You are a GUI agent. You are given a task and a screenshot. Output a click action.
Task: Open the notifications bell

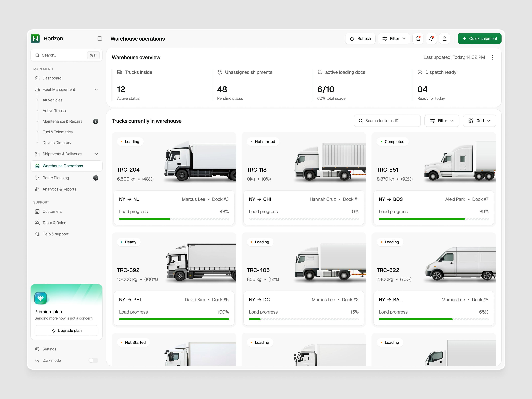click(431, 38)
